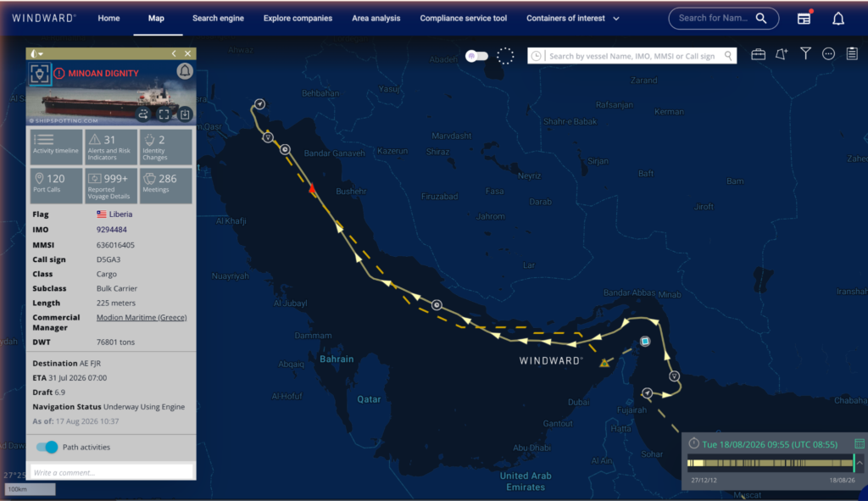
Task: Open the Search engine tab
Action: pos(218,19)
